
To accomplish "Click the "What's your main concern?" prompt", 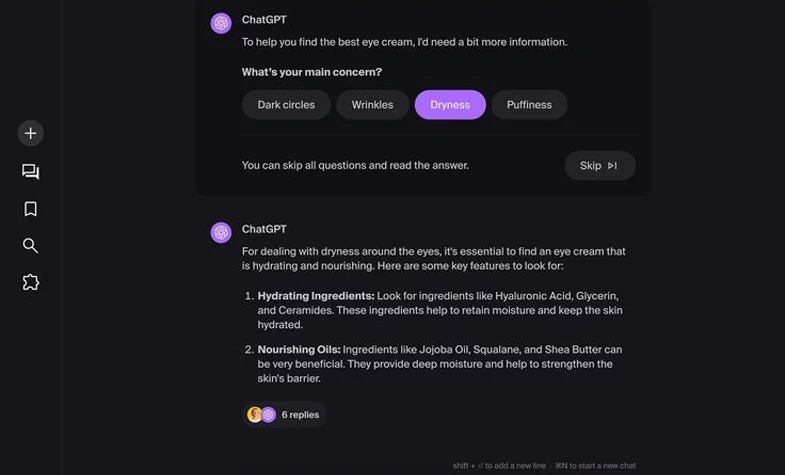I will [x=312, y=72].
